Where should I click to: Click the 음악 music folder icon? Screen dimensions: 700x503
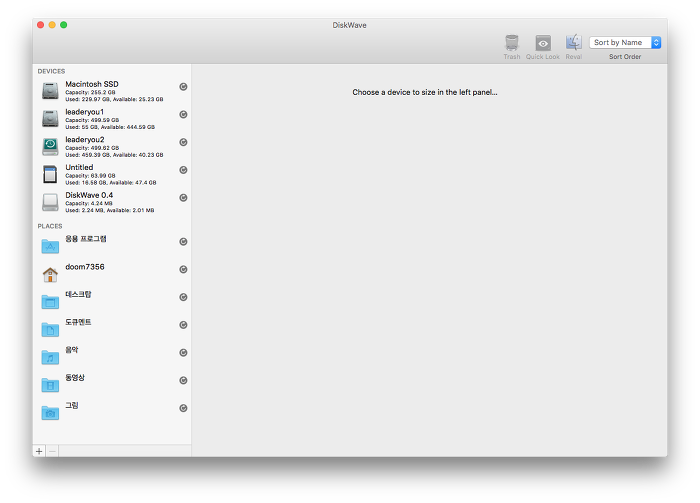pos(50,357)
